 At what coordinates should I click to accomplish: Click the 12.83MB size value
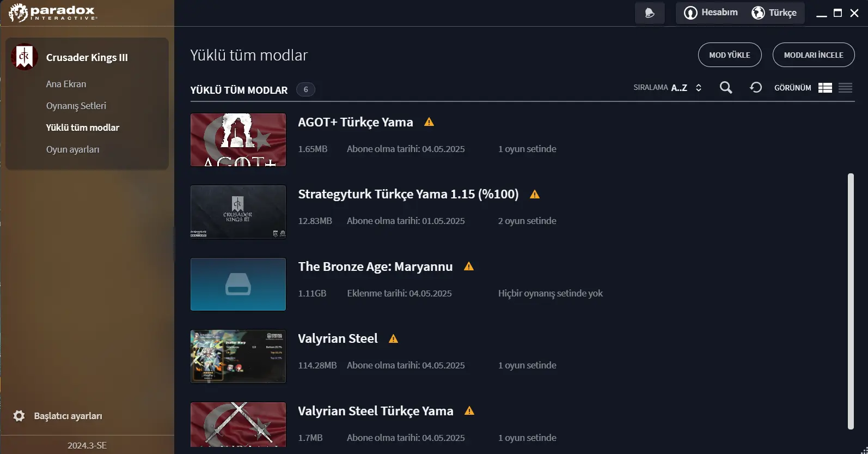pos(315,221)
